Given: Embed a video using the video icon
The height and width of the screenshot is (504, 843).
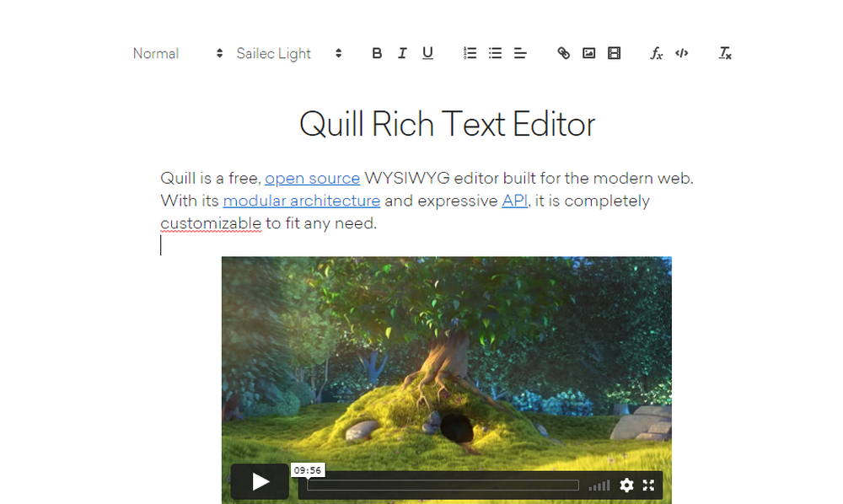Looking at the screenshot, I should pos(614,53).
